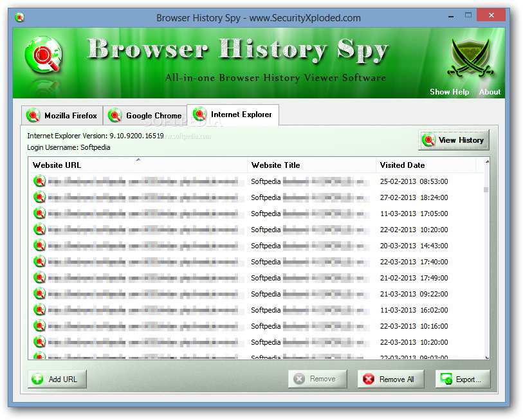This screenshot has height=420, width=523.
Task: Click Softpedia title in 22-02-2013 10:20:00 row
Action: point(266,230)
